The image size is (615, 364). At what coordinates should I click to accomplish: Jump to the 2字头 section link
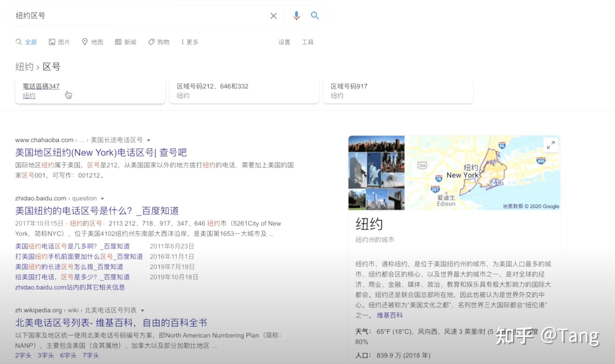click(x=23, y=355)
